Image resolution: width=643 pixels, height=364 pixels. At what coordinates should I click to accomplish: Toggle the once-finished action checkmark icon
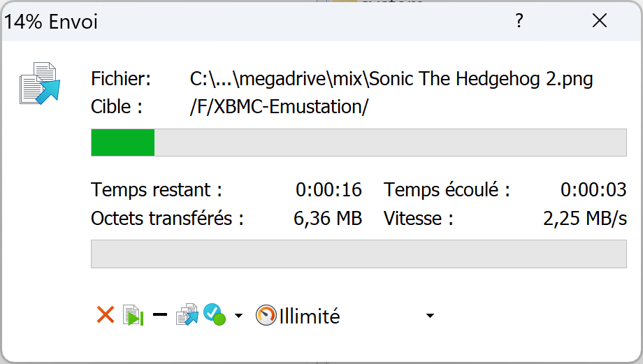(215, 315)
